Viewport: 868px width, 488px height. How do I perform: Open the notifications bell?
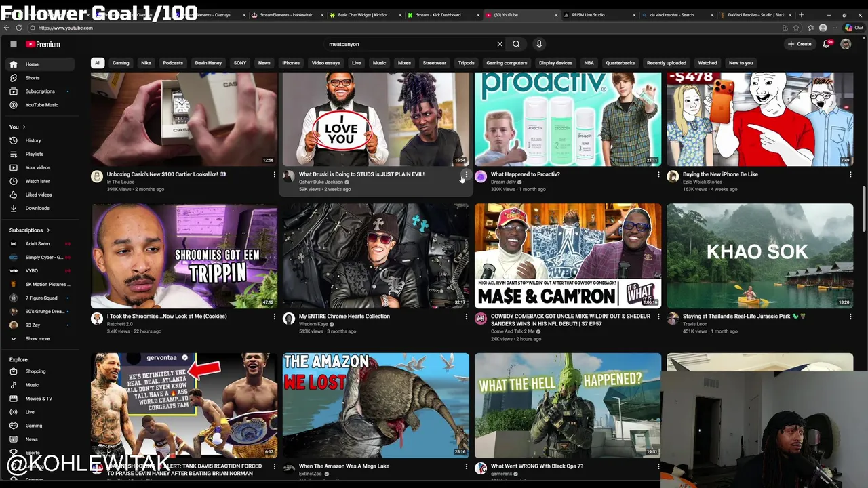827,44
